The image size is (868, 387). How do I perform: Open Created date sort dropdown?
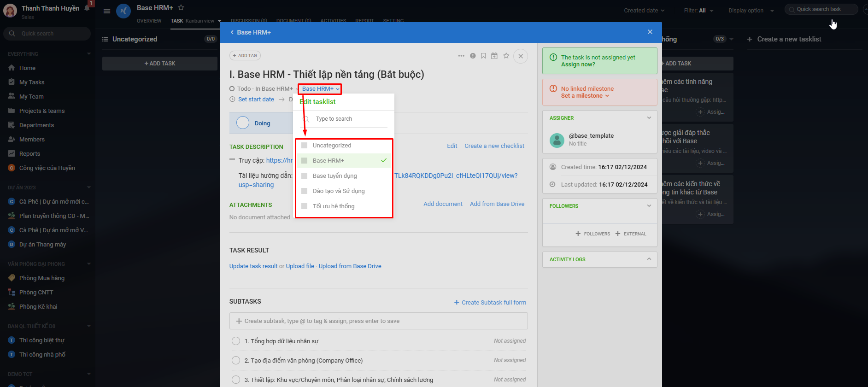point(644,10)
